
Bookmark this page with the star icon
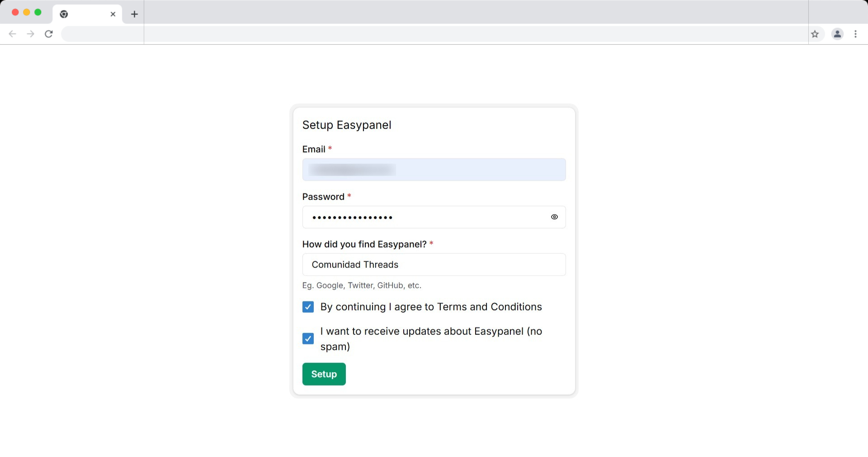coord(815,34)
